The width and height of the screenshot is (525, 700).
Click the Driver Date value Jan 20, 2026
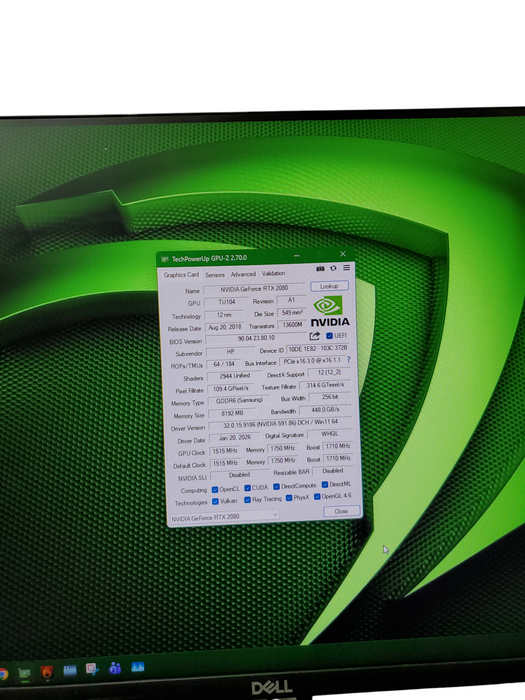[235, 438]
